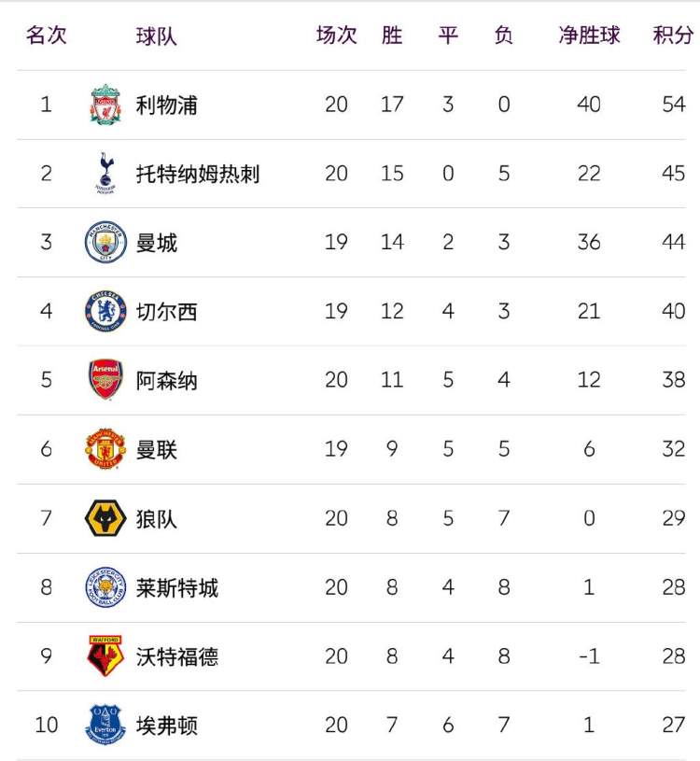Select the 球队 column header
This screenshot has height=761, width=700.
click(x=156, y=35)
